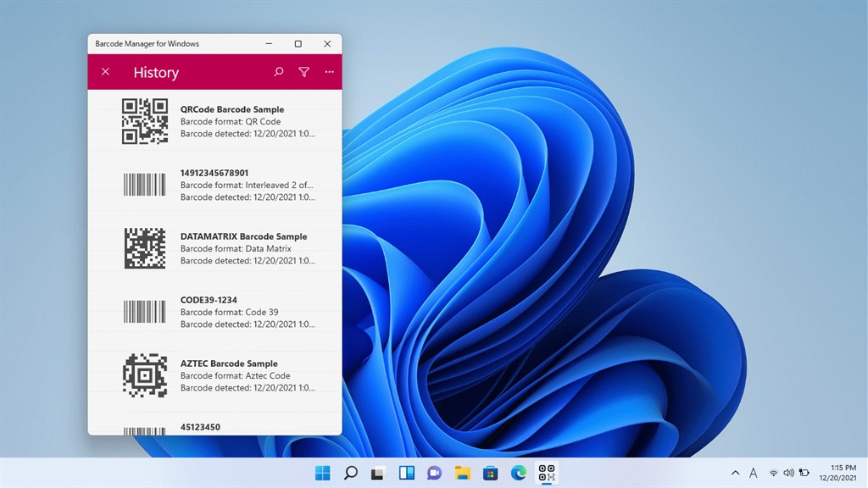Open Chat from the taskbar

click(434, 473)
